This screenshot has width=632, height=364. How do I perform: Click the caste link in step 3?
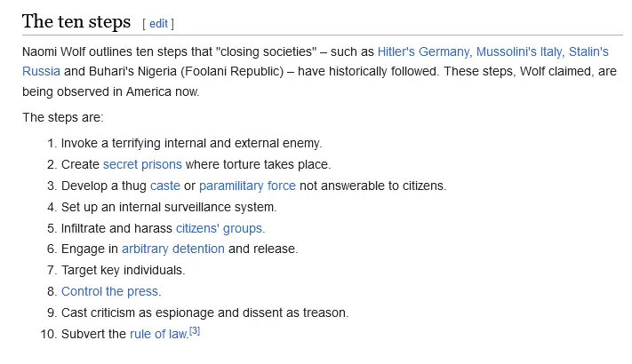click(x=164, y=186)
